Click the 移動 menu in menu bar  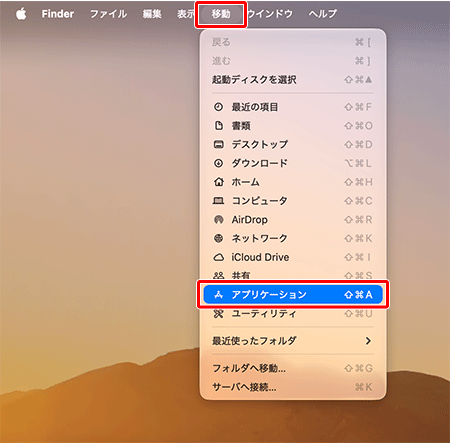click(x=221, y=14)
